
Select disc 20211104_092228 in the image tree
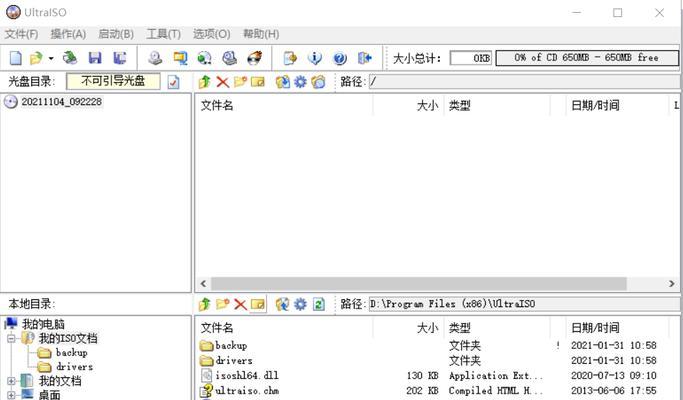pos(61,102)
